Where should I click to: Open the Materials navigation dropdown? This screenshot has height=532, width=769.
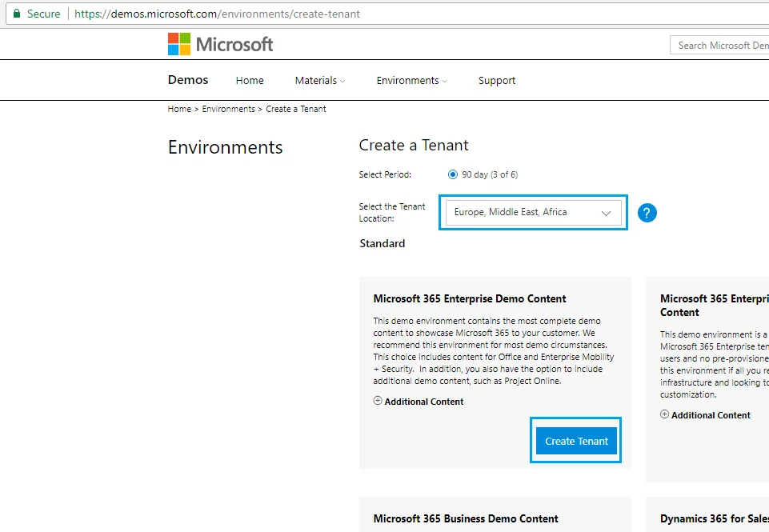click(319, 81)
